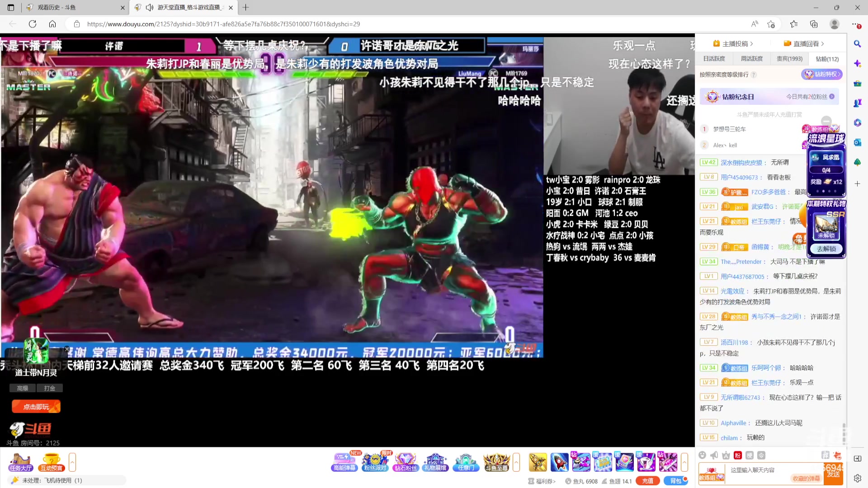Open the 斗鱼至尊 supreme icon
Image resolution: width=868 pixels, height=488 pixels.
[496, 462]
